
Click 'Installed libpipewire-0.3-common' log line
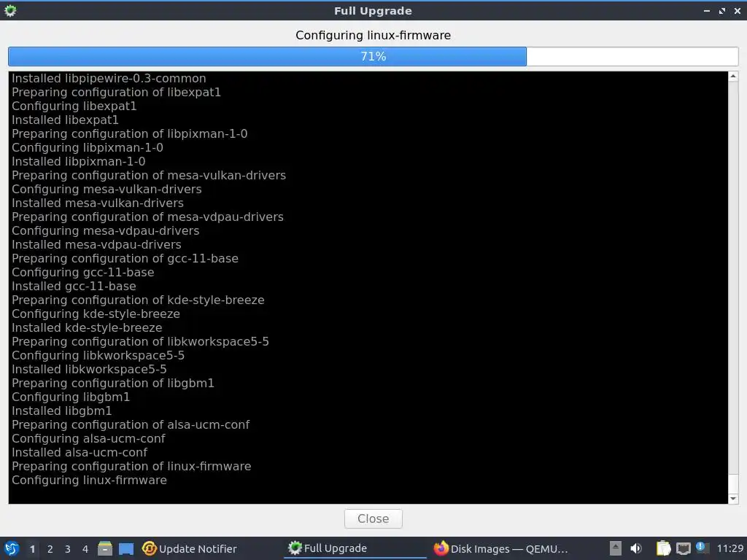(x=109, y=78)
